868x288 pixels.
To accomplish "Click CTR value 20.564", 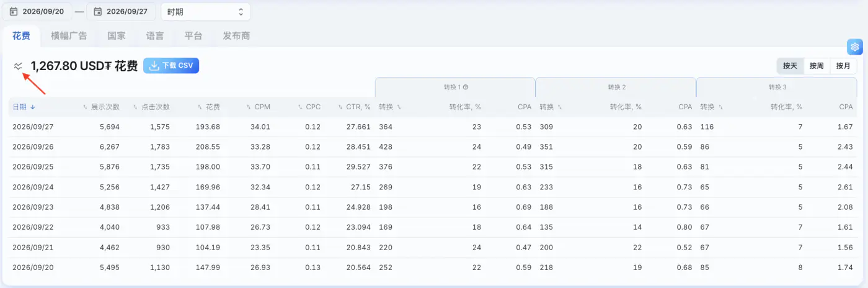I will (360, 268).
